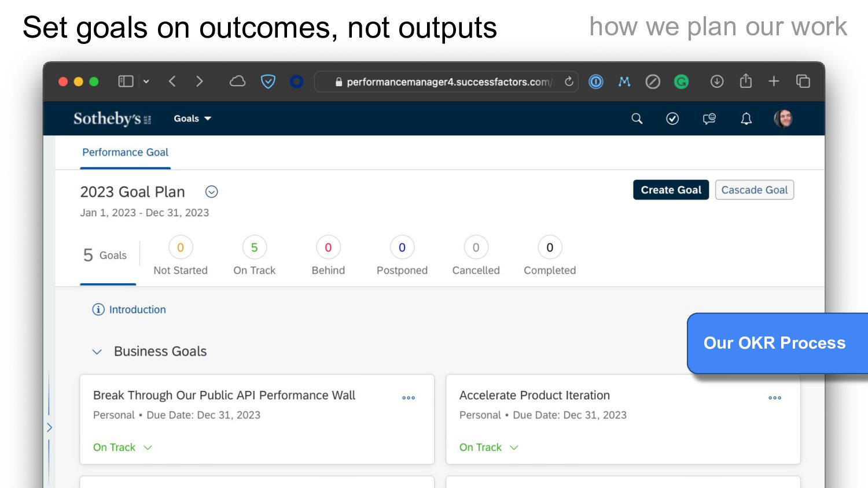Reload the page with the refresh icon
Viewport: 868px width, 488px height.
569,82
